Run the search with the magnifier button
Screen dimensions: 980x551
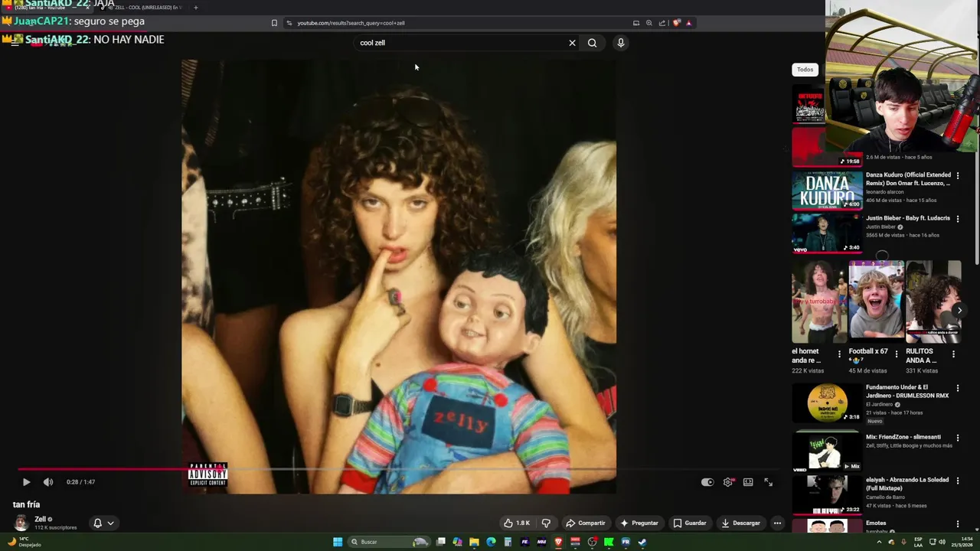tap(592, 43)
